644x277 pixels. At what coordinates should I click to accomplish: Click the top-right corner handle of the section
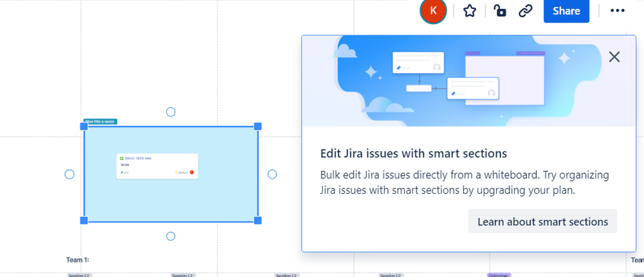pos(257,127)
